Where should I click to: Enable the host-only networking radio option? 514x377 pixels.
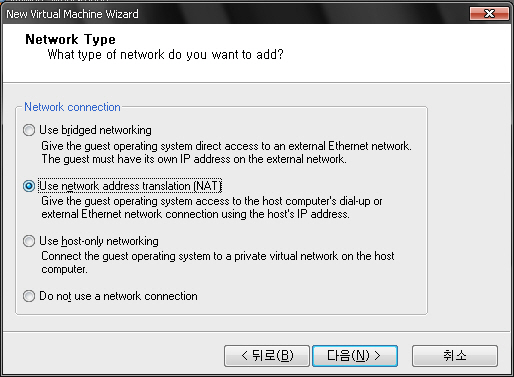point(29,241)
